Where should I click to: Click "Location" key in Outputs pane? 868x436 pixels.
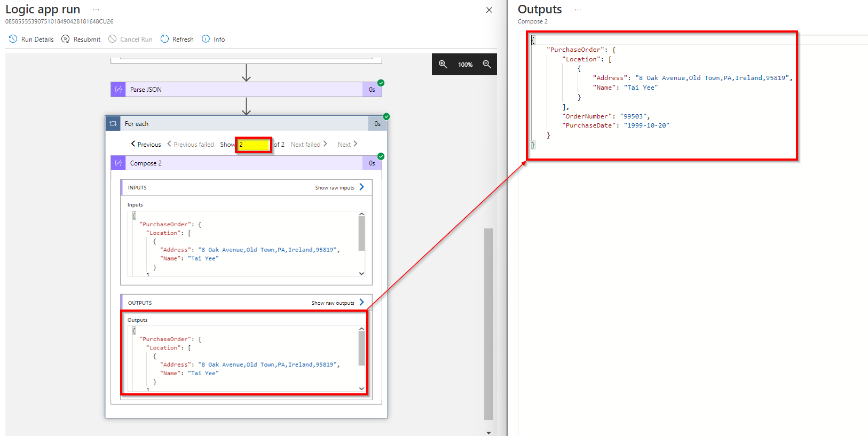[581, 59]
